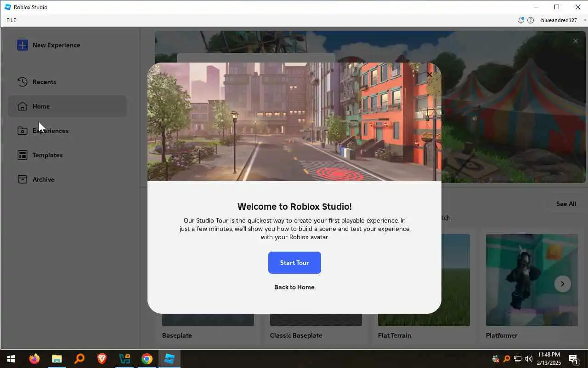588x368 pixels.
Task: Open the green VS taskbar app
Action: click(x=124, y=359)
